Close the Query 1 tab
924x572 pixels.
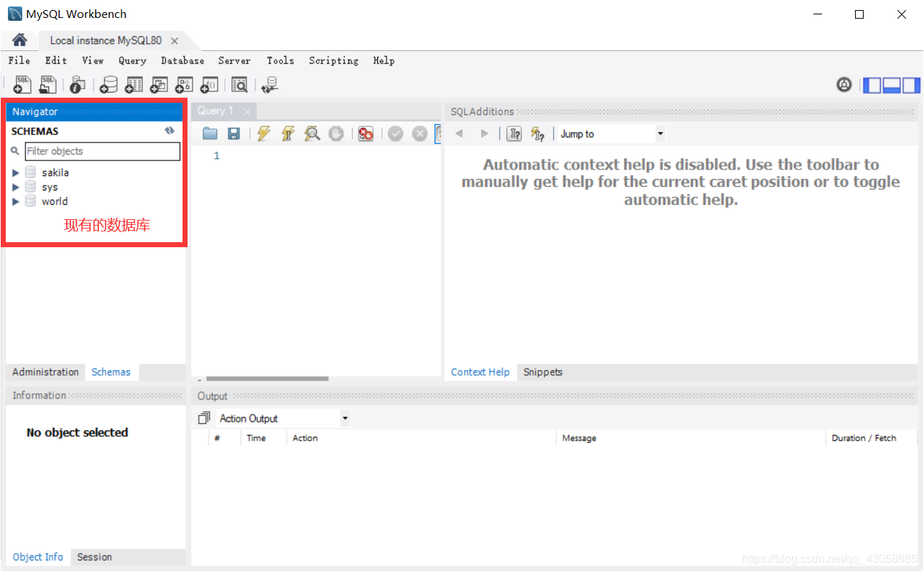[246, 111]
